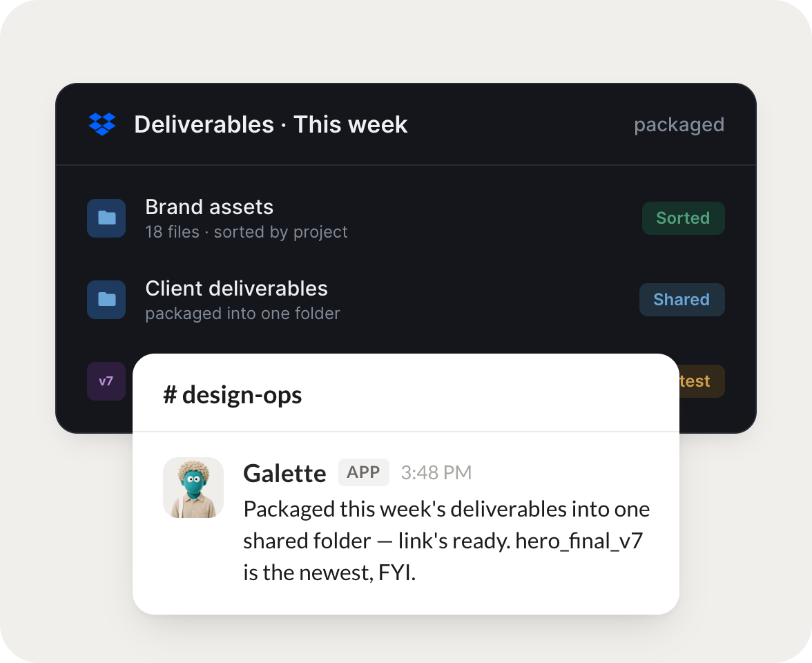
Task: Click Galette's avatar picture
Action: coord(193,488)
